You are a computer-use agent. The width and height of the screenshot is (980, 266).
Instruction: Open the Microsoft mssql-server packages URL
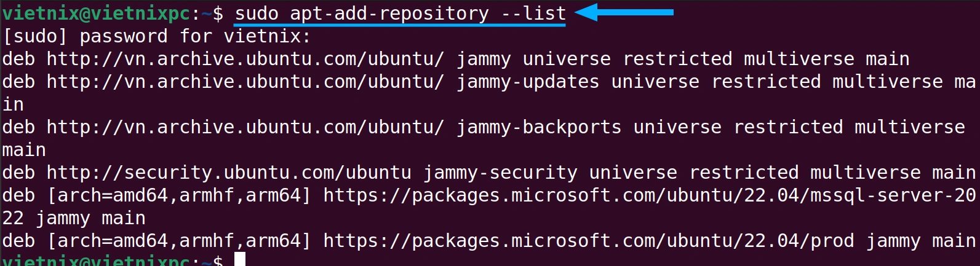tap(649, 195)
